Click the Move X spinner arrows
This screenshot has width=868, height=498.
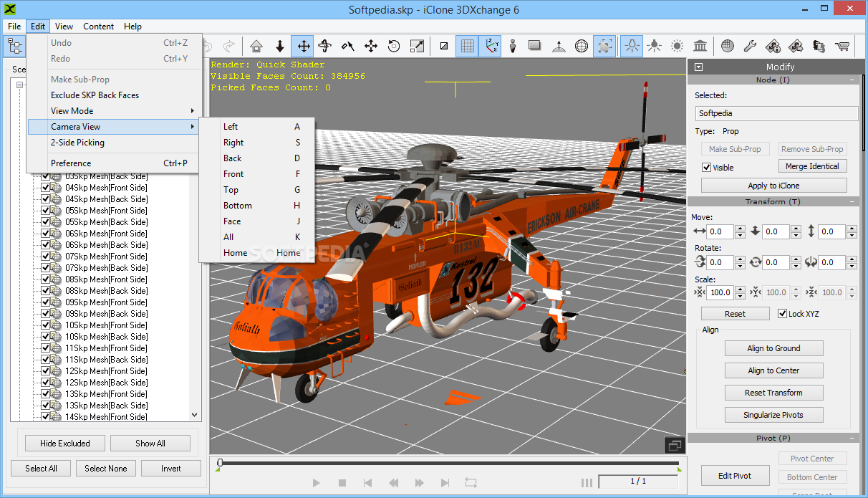[739, 231]
